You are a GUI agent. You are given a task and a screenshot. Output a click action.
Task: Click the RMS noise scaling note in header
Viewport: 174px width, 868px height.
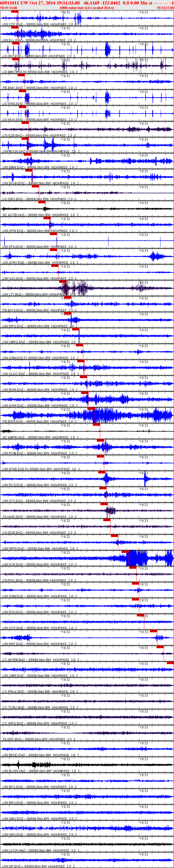[x=87, y=8]
